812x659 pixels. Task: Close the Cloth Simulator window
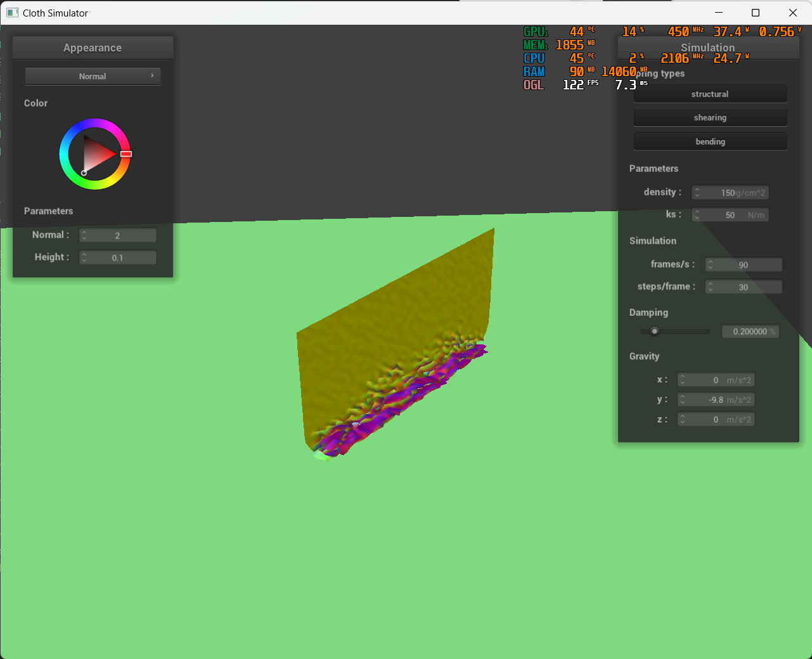tap(793, 13)
